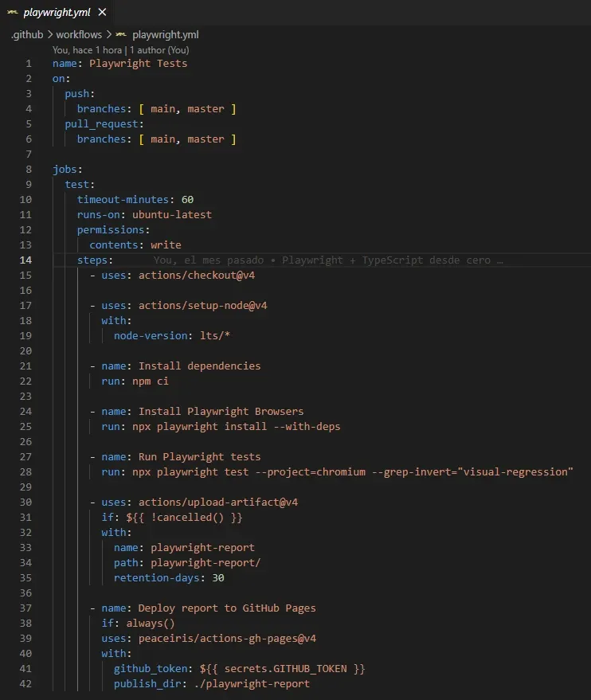Click '!cancelled()' condition on line 31
This screenshot has height=700, width=591.
coord(187,518)
